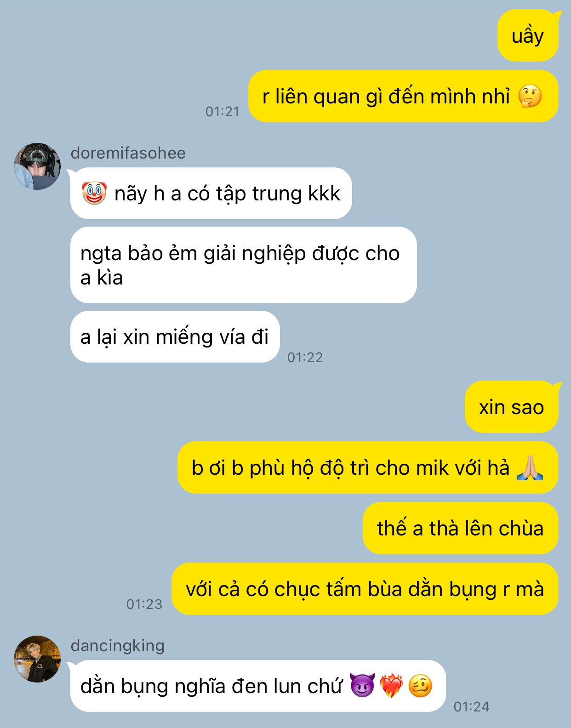Tap the 'uầy' message bubble
The width and height of the screenshot is (571, 728).
(x=528, y=36)
